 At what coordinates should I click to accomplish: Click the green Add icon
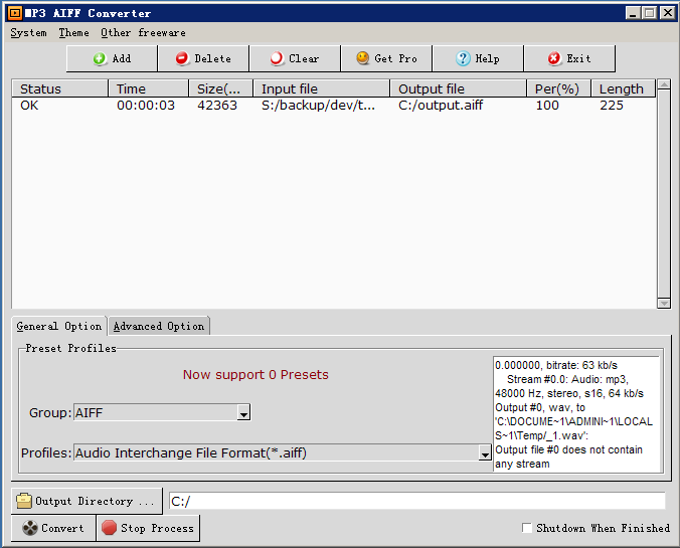click(99, 59)
